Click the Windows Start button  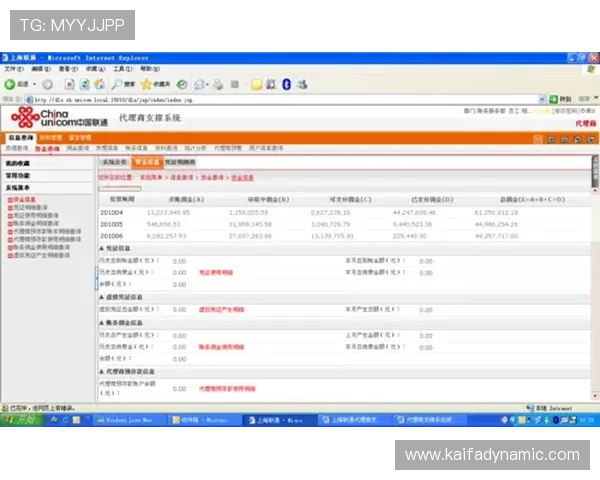pyautogui.click(x=21, y=421)
